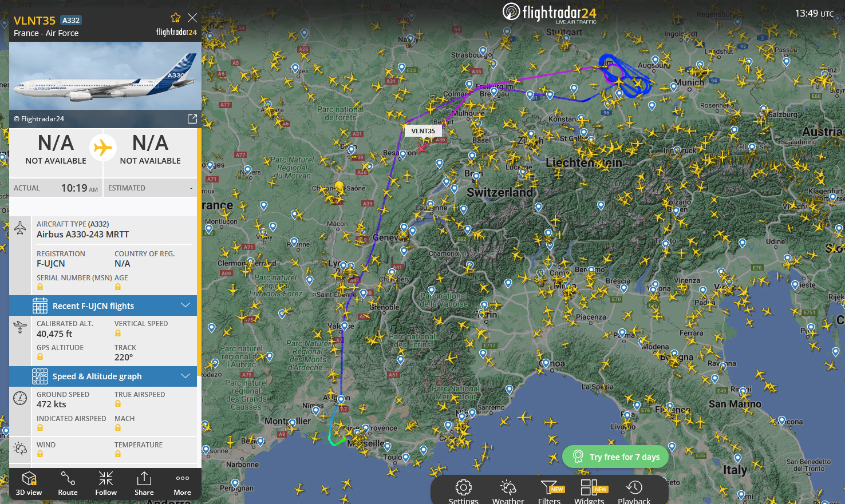Click the aircraft type text Airbus A330-243 MRTT
The width and height of the screenshot is (845, 504).
(83, 235)
